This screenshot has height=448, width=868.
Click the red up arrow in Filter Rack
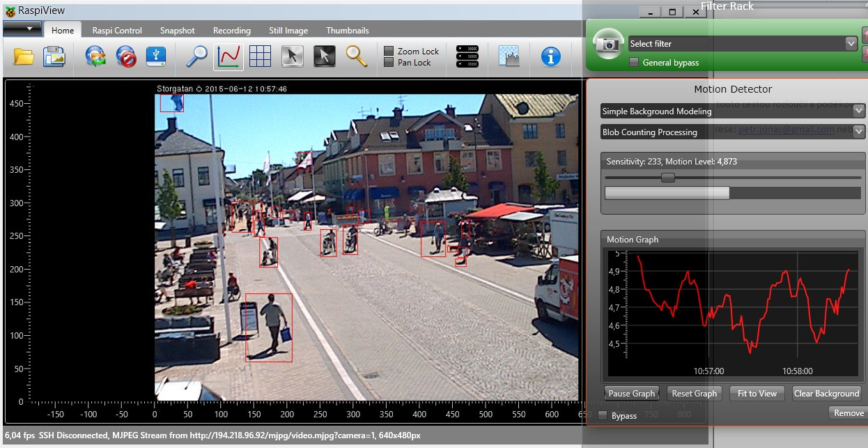point(865,33)
